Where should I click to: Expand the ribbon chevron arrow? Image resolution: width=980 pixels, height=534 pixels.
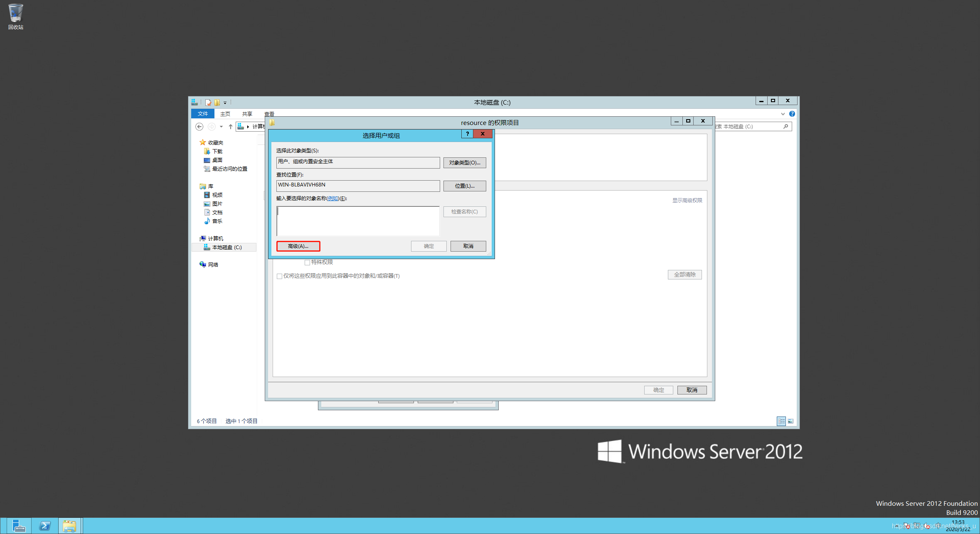pyautogui.click(x=783, y=114)
